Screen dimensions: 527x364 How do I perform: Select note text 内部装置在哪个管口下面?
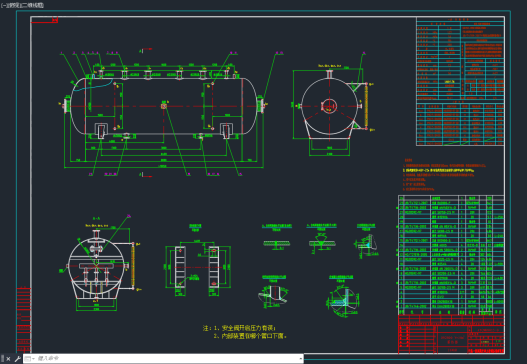[253, 336]
